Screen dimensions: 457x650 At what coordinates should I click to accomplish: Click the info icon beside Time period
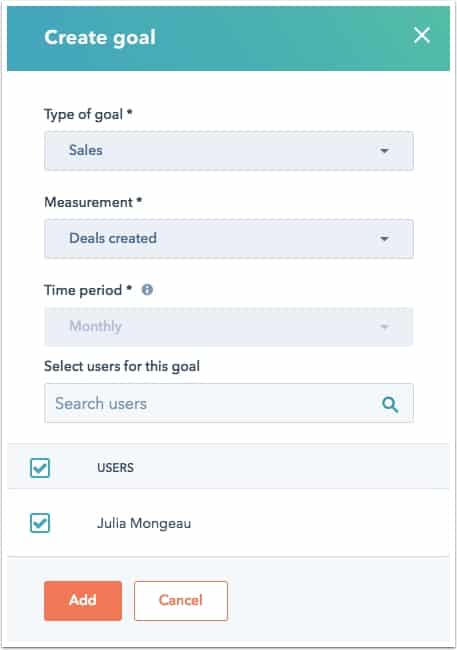click(x=147, y=290)
